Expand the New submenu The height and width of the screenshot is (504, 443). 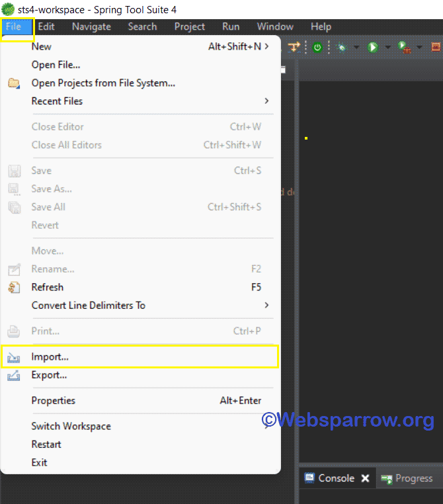[266, 46]
